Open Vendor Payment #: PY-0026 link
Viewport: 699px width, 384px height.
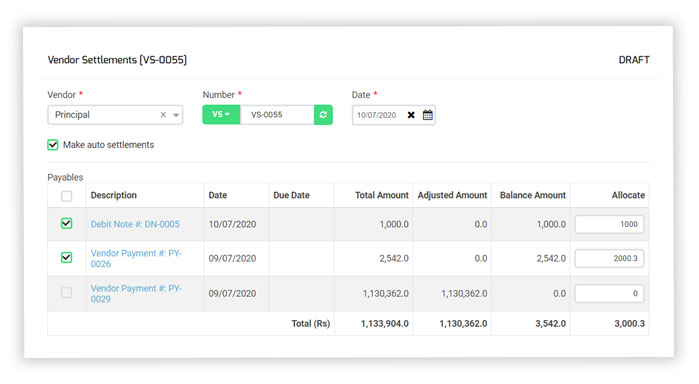136,258
